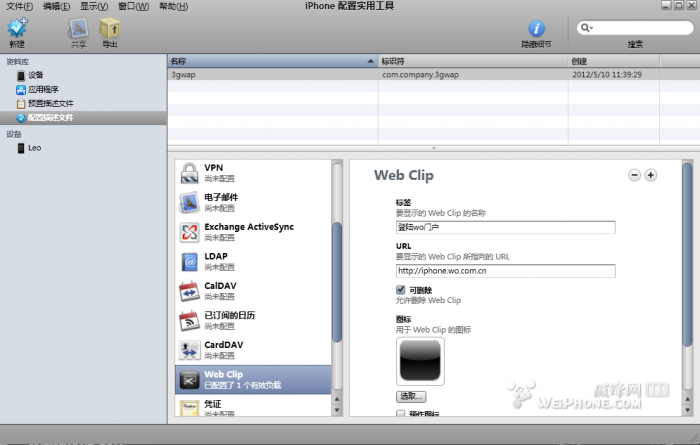Viewport: 700px width, 445px height.
Task: Click the 2012/5/10 11:39:29 created cell
Action: pos(607,75)
